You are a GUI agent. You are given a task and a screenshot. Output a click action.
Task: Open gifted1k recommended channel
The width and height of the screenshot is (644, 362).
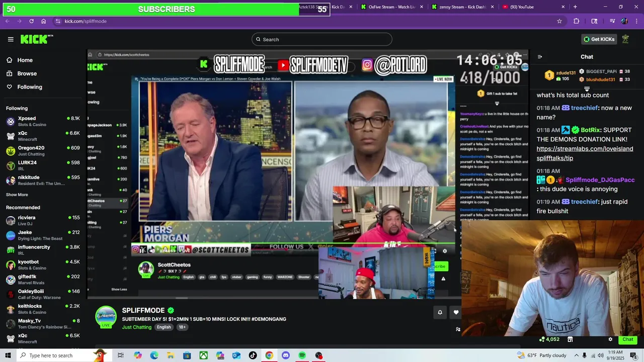(x=43, y=279)
